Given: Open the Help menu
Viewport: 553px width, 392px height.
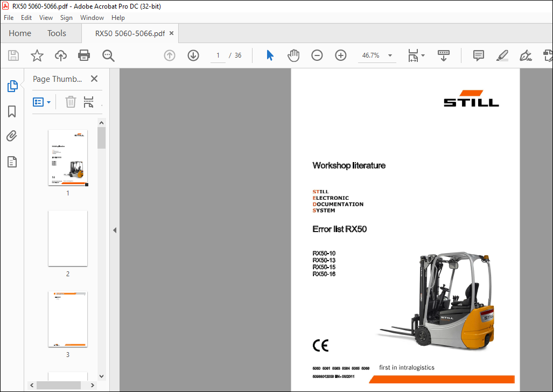Looking at the screenshot, I should [118, 18].
